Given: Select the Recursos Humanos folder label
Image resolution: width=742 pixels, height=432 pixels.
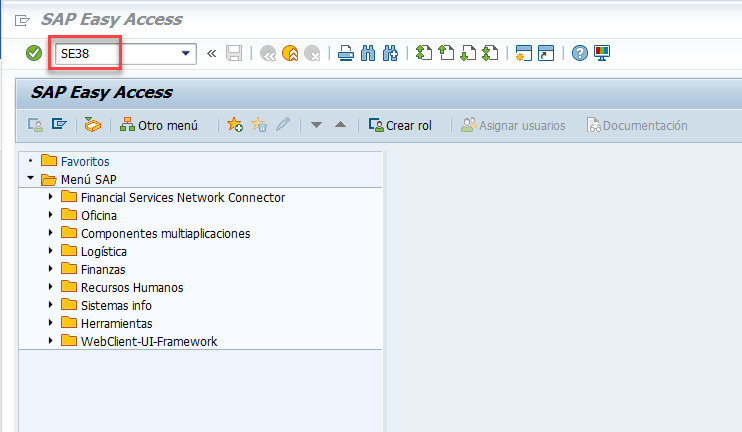Looking at the screenshot, I should pyautogui.click(x=132, y=287).
